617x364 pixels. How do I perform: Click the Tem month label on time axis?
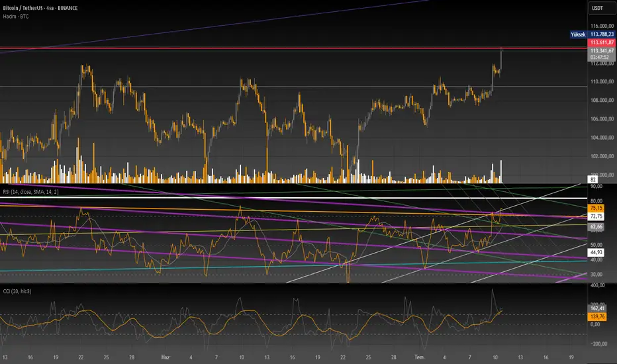[x=420, y=357]
